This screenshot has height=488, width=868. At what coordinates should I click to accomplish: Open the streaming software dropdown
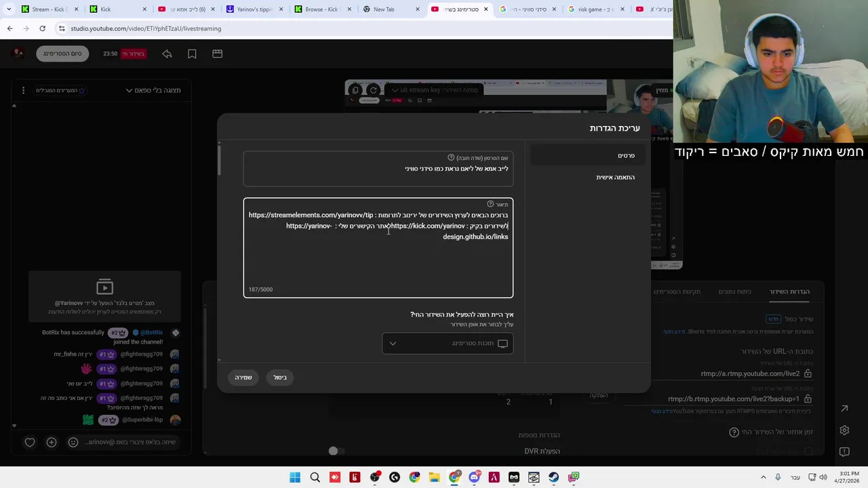point(448,344)
